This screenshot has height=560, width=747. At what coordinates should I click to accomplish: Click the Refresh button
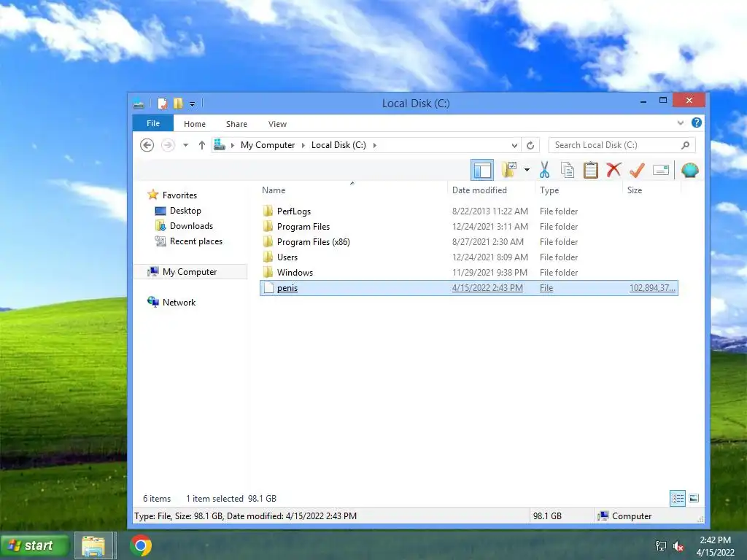point(530,145)
